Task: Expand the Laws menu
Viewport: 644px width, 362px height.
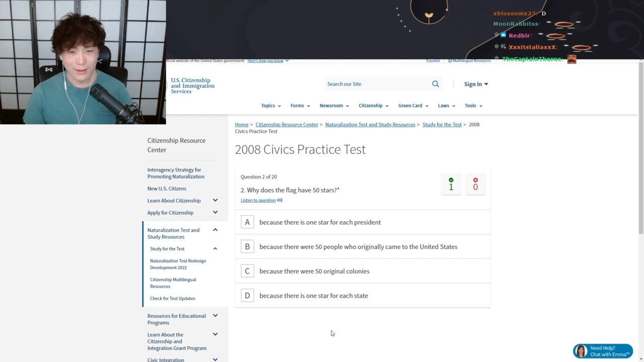Action: [446, 106]
